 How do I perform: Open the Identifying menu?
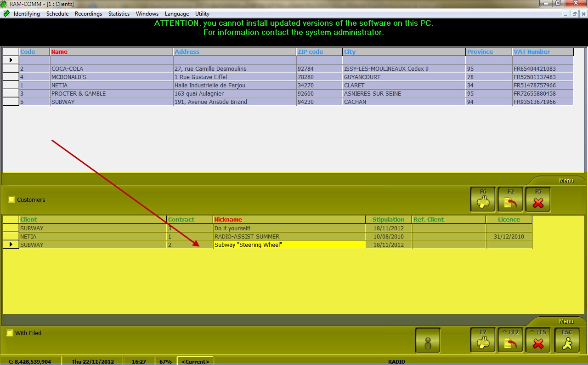click(27, 14)
